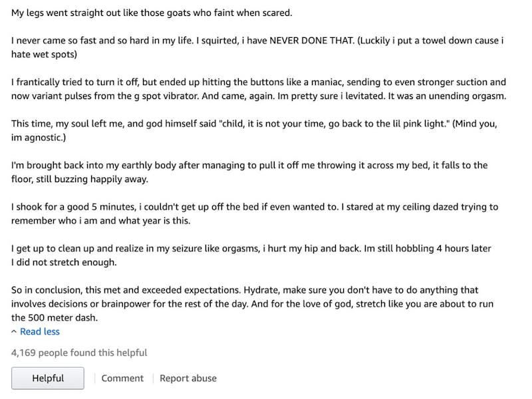Viewport: 532px width, 399px height.
Task: Click the '4,169 people found this helpful' text
Action: click(79, 352)
